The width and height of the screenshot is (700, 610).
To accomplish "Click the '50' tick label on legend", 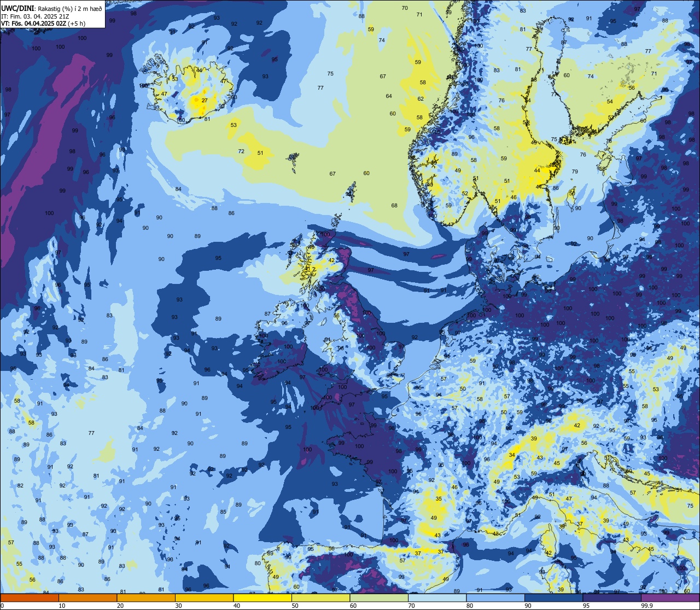I will coord(295,606).
